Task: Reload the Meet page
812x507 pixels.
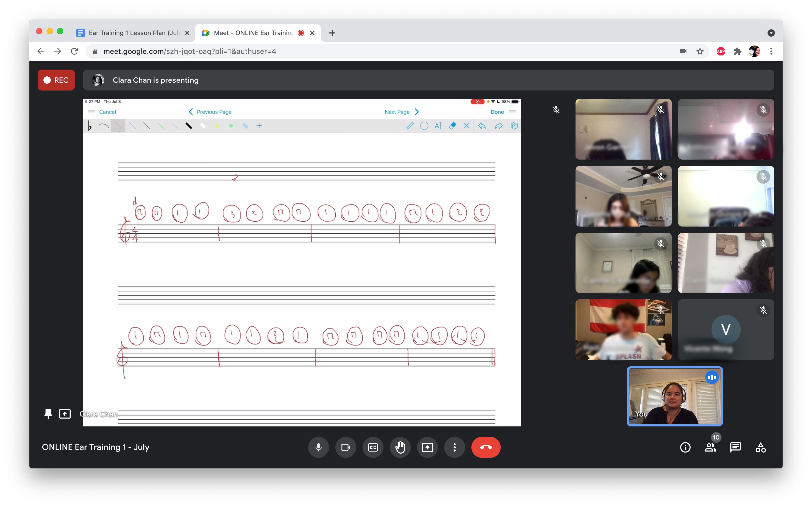Action: pyautogui.click(x=75, y=51)
